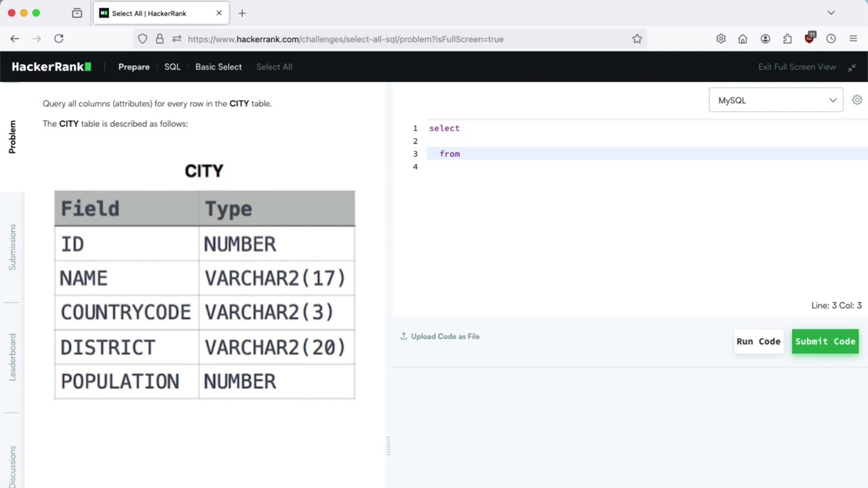Expand the list all tabs chevron
The width and height of the screenshot is (868, 488).
coord(831,13)
